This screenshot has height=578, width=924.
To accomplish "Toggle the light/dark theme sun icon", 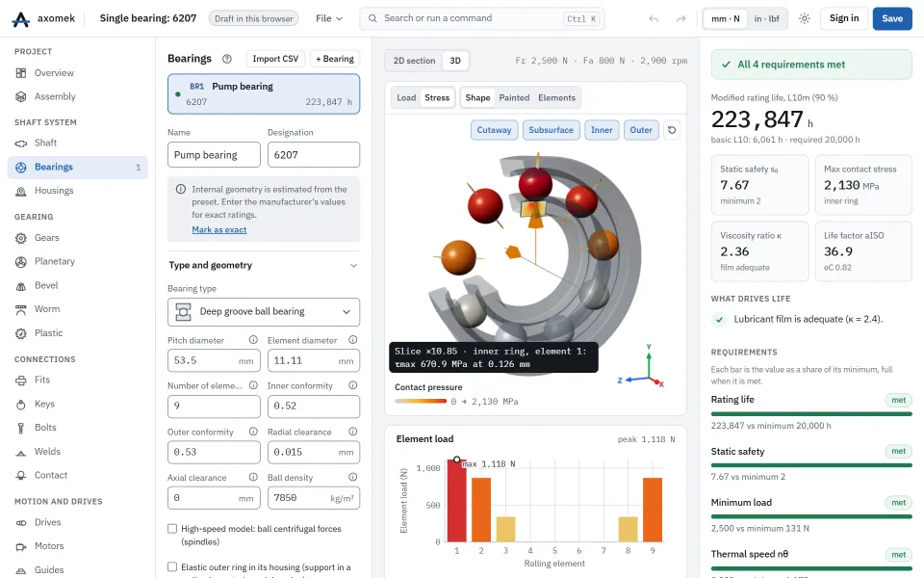I will click(805, 19).
